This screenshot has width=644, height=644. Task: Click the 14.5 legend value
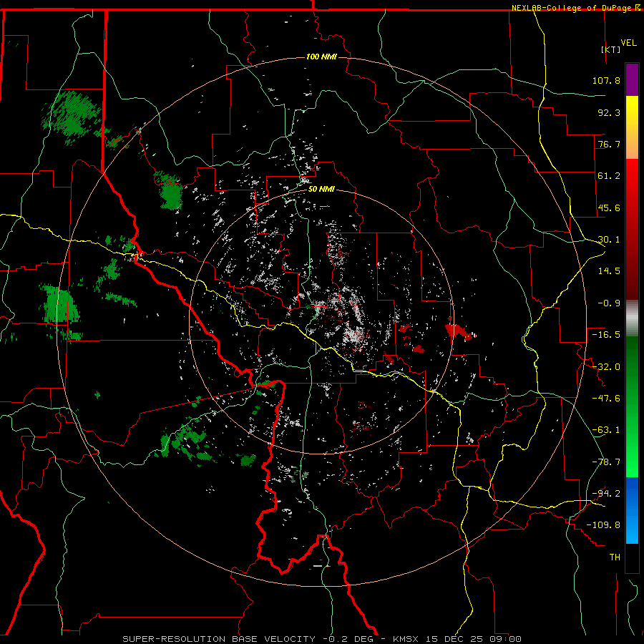click(x=609, y=271)
